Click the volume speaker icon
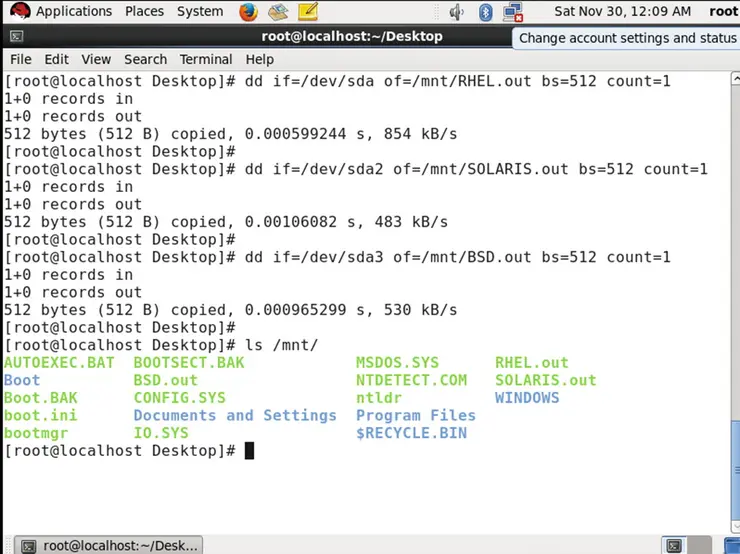 pyautogui.click(x=457, y=12)
